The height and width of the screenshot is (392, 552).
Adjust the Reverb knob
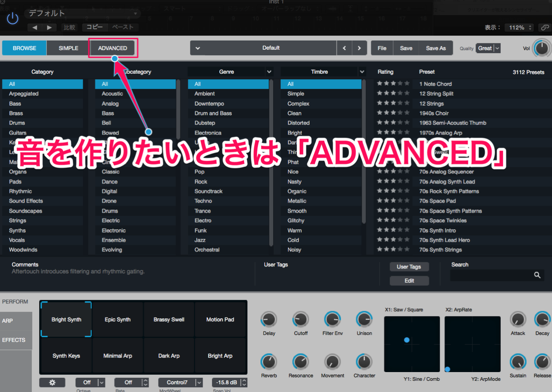pos(269,362)
